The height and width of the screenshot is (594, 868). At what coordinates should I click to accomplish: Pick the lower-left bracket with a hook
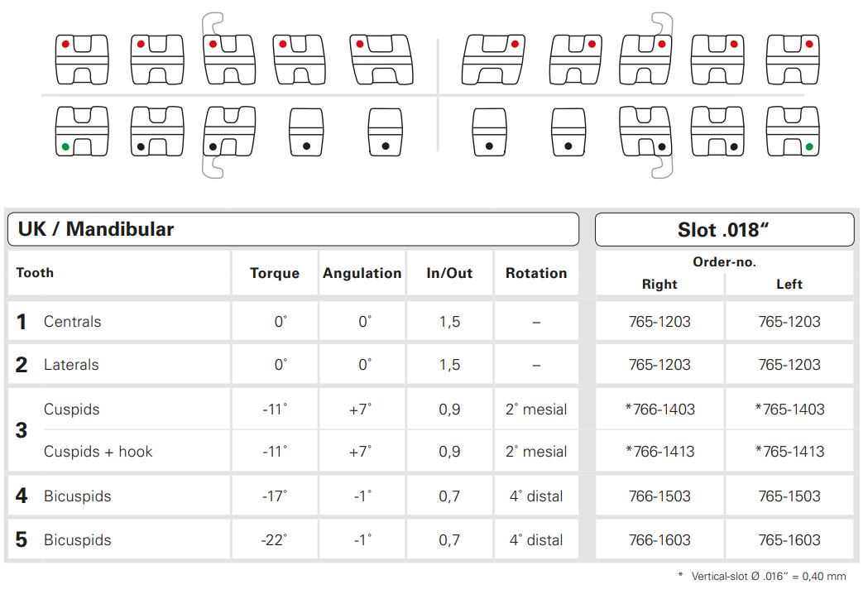click(x=229, y=132)
